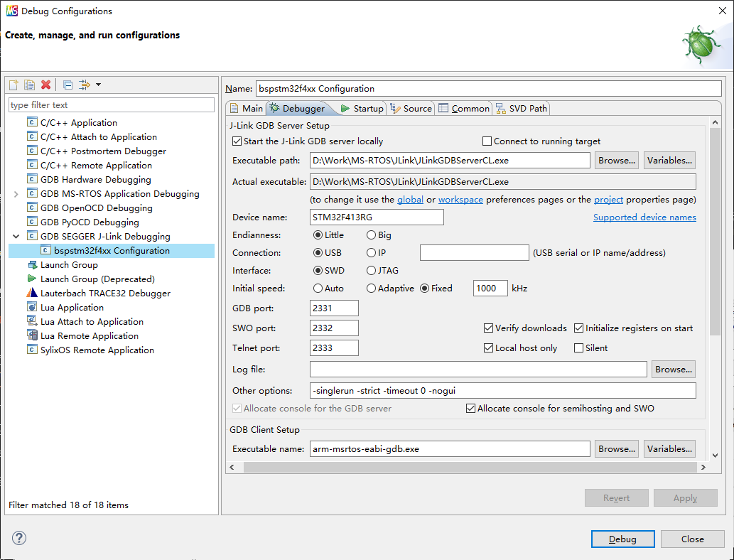Toggle the Silent checkbox

point(579,348)
